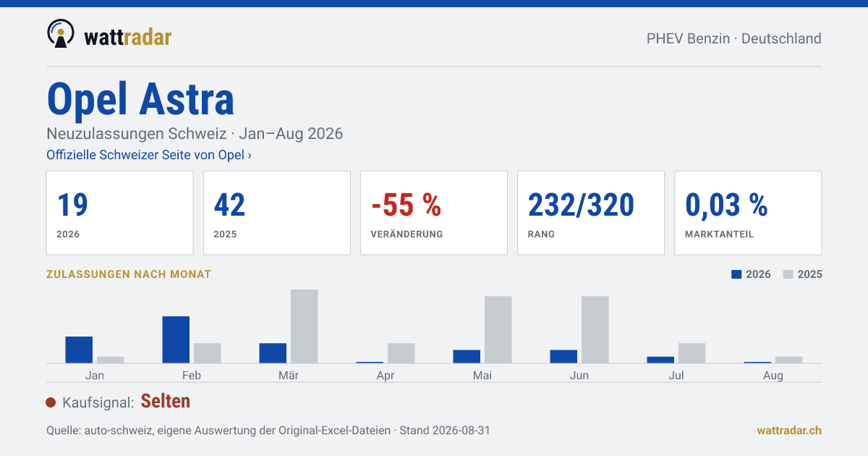Click the grey 2025 bar for Jun
This screenshot has width=868, height=456.
tap(595, 329)
